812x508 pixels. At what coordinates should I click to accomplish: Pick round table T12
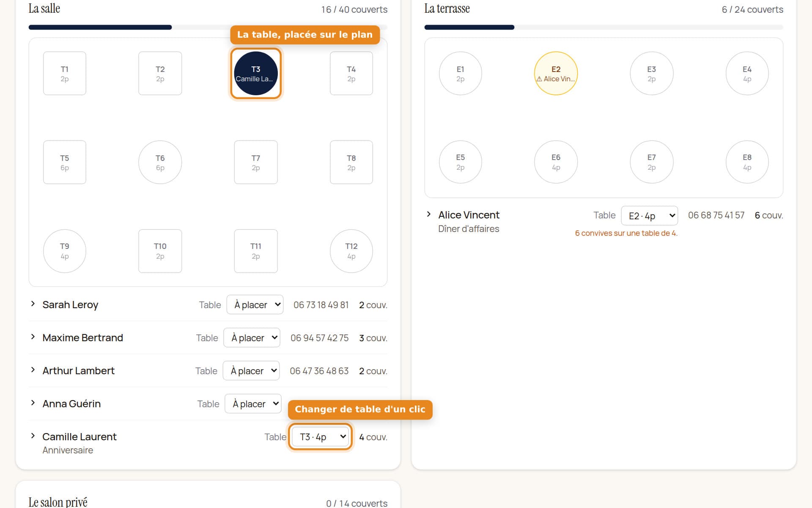click(x=351, y=251)
